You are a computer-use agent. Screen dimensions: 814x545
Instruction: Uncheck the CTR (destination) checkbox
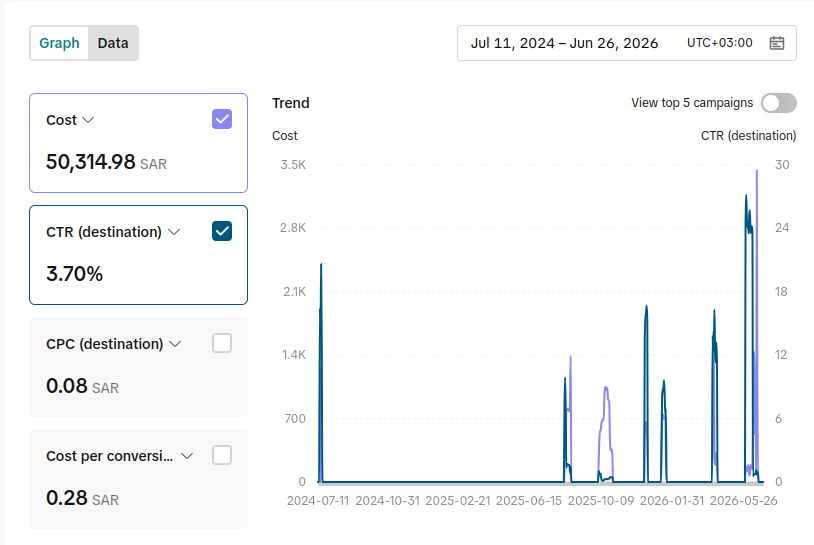(222, 231)
